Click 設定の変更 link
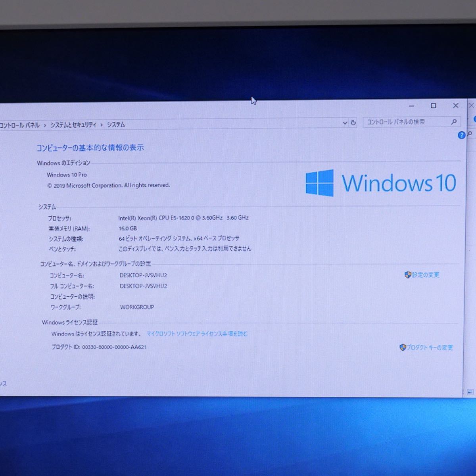The width and height of the screenshot is (476, 476). pos(426,274)
